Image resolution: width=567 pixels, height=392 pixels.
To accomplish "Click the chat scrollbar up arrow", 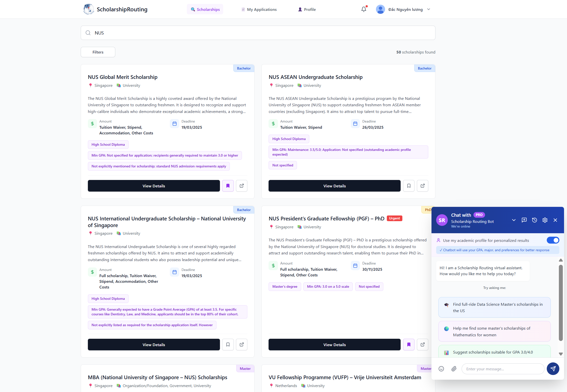I will click(x=561, y=260).
